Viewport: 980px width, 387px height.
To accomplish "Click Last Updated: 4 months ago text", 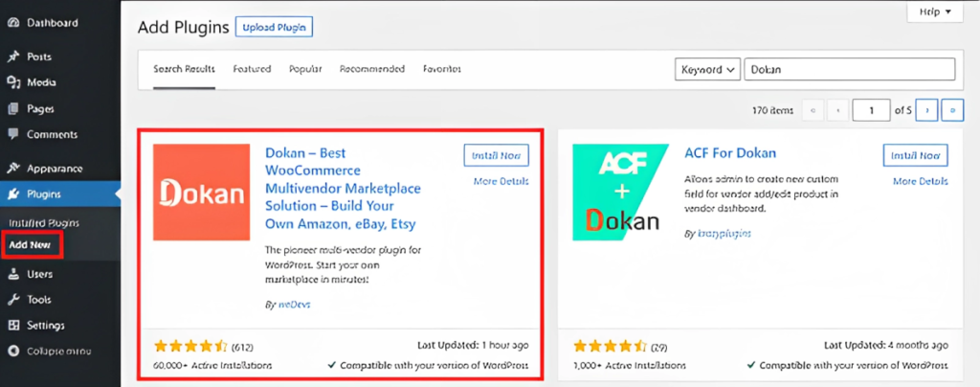I will tap(886, 345).
